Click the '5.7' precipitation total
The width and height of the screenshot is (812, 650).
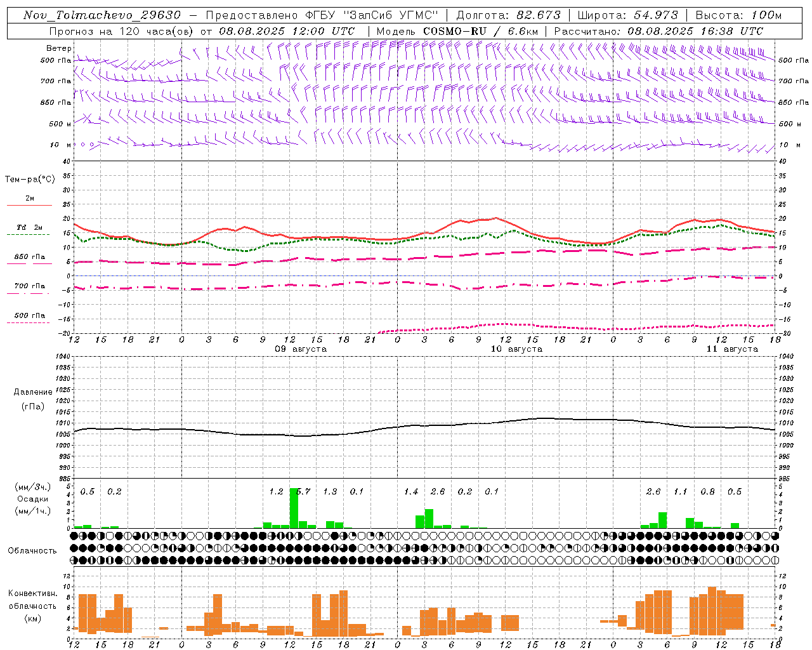(x=303, y=491)
